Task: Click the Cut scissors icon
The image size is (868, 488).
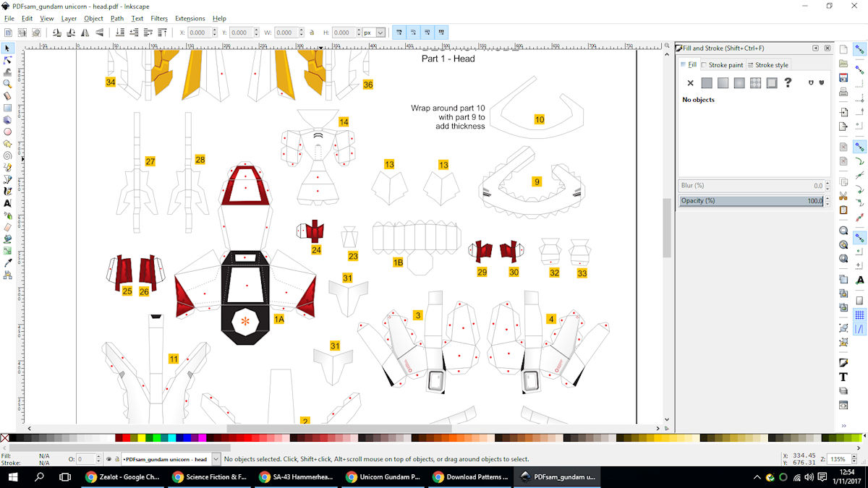Action: tap(843, 196)
